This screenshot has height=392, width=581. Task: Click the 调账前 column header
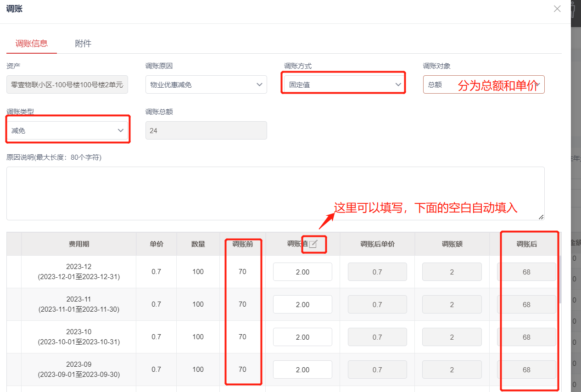click(242, 244)
